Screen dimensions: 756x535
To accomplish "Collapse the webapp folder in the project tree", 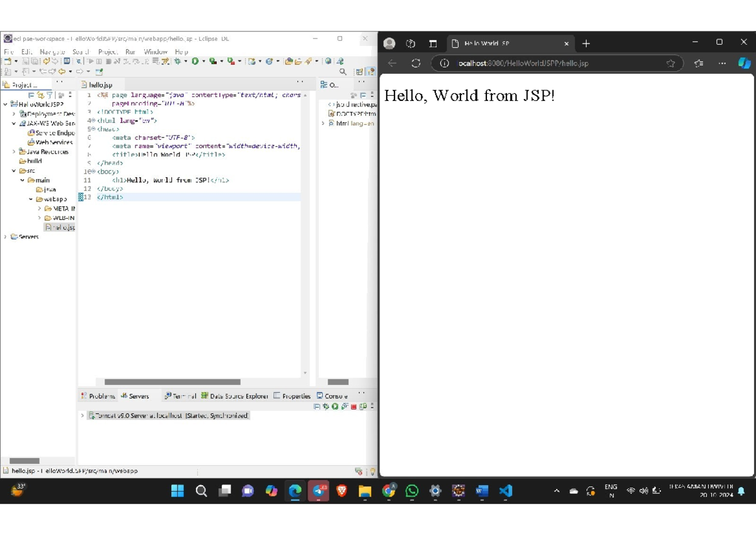I will tap(30, 199).
